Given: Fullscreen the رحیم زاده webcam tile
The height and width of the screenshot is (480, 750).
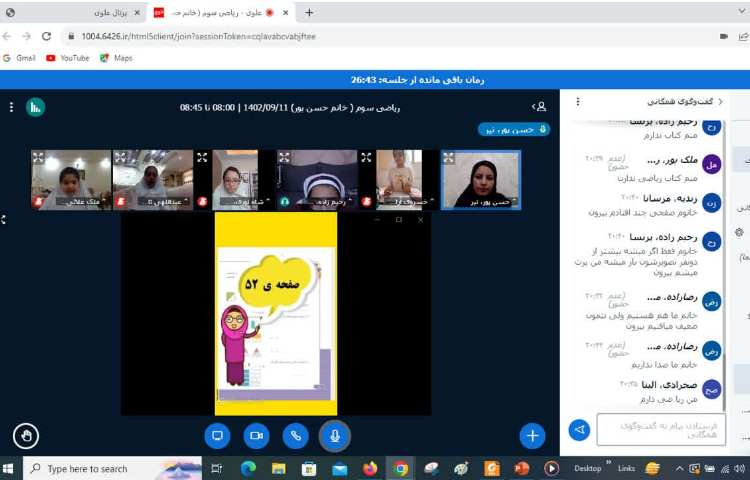Looking at the screenshot, I should click(x=284, y=157).
